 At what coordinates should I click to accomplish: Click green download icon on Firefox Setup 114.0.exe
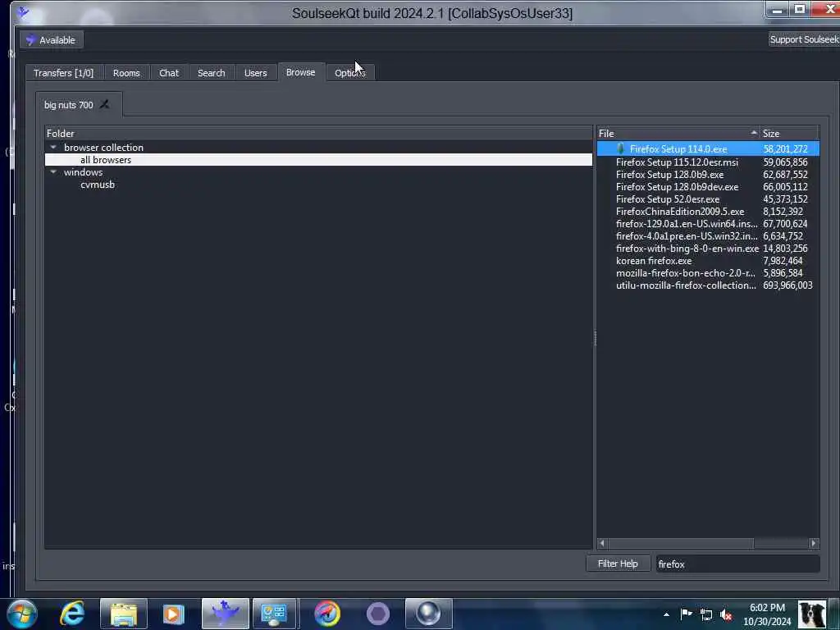620,149
